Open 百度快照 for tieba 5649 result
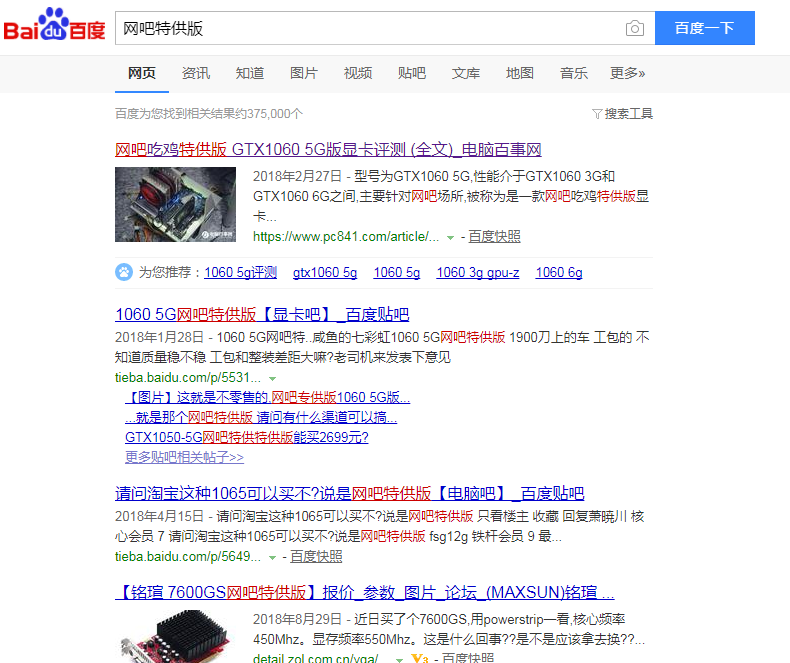Viewport: 790px width, 663px height. click(316, 557)
